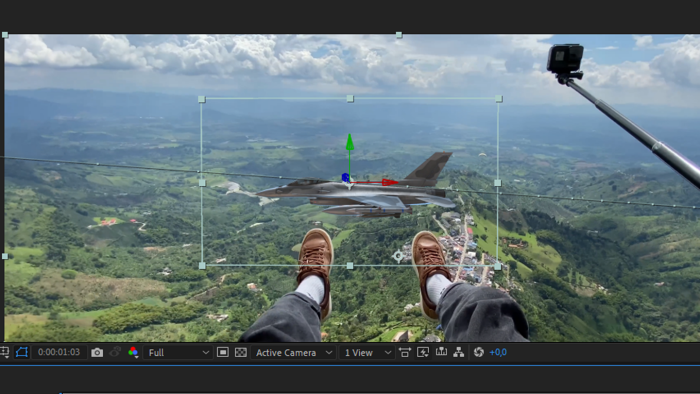This screenshot has width=700, height=394.
Task: Take a snapshot with the camera icon
Action: click(x=97, y=353)
